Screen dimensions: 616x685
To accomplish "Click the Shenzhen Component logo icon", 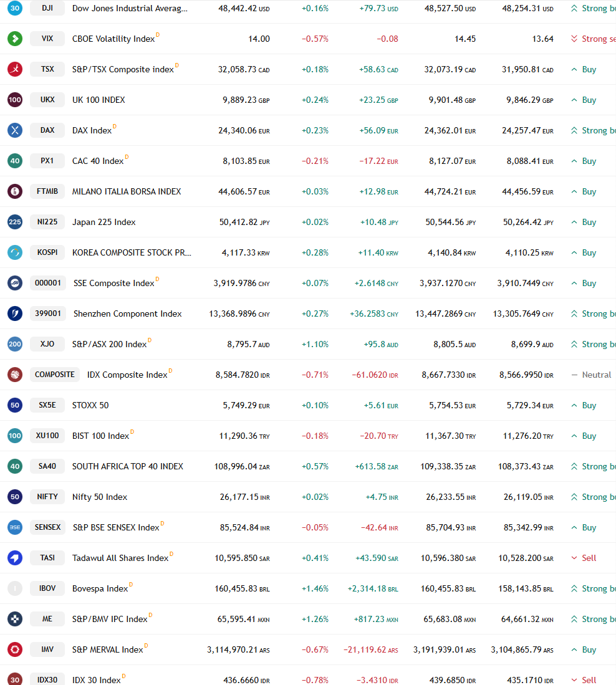I will coord(15,314).
